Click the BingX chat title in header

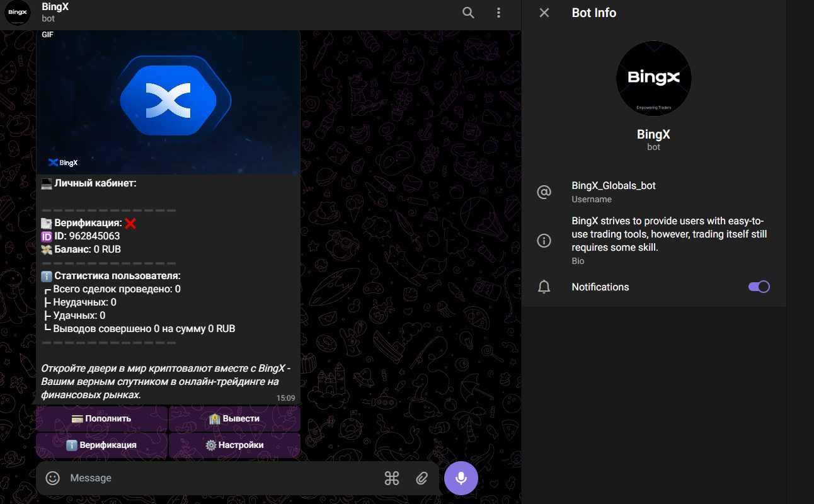55,7
